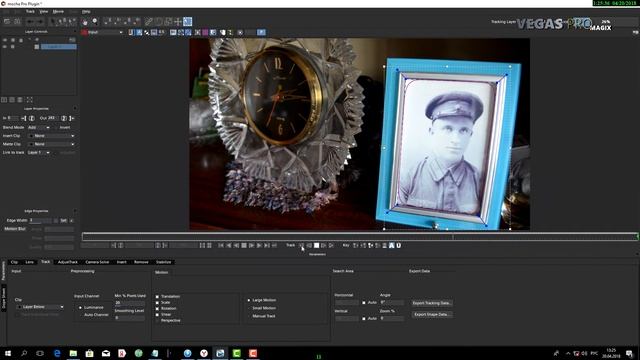
Task: Select the Perspective motion option
Action: pyautogui.click(x=157, y=320)
